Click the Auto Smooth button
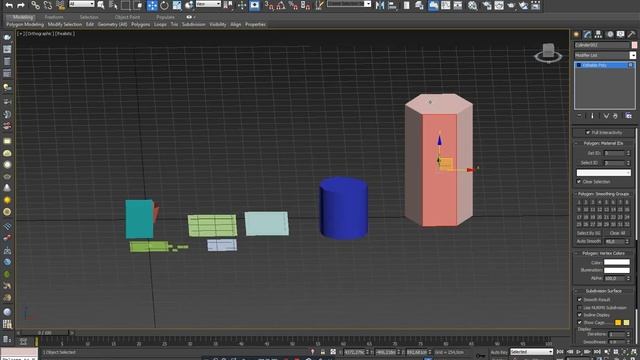Viewport: 640px width, 360px height. [x=589, y=241]
